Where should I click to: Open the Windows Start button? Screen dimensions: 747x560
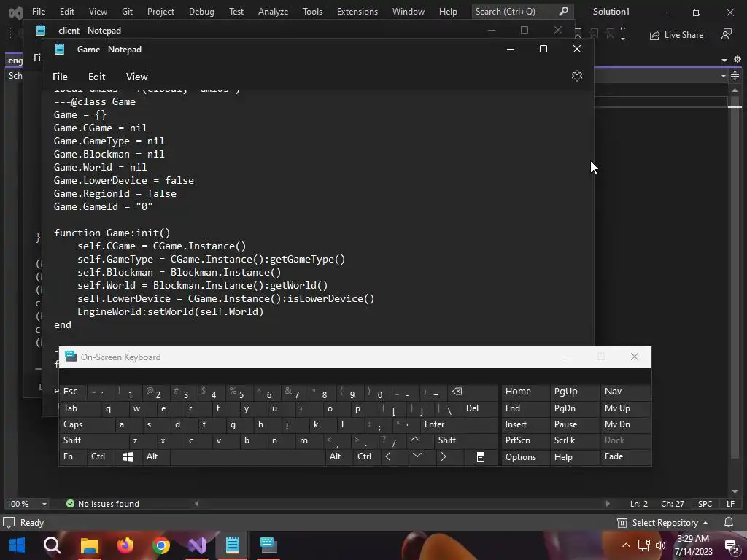17,545
